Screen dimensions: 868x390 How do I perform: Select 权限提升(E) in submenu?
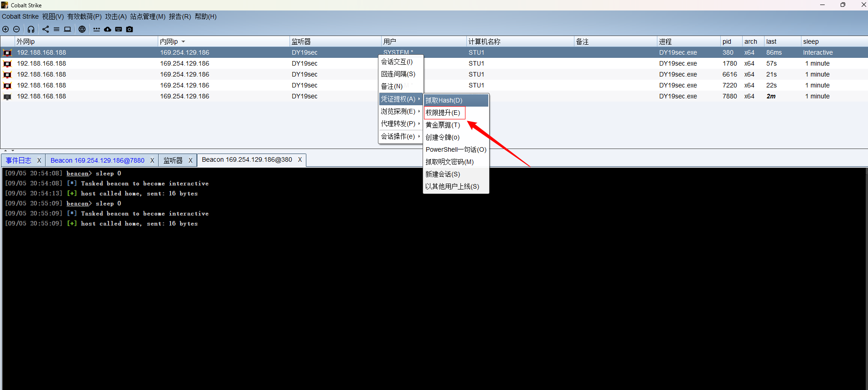coord(456,113)
